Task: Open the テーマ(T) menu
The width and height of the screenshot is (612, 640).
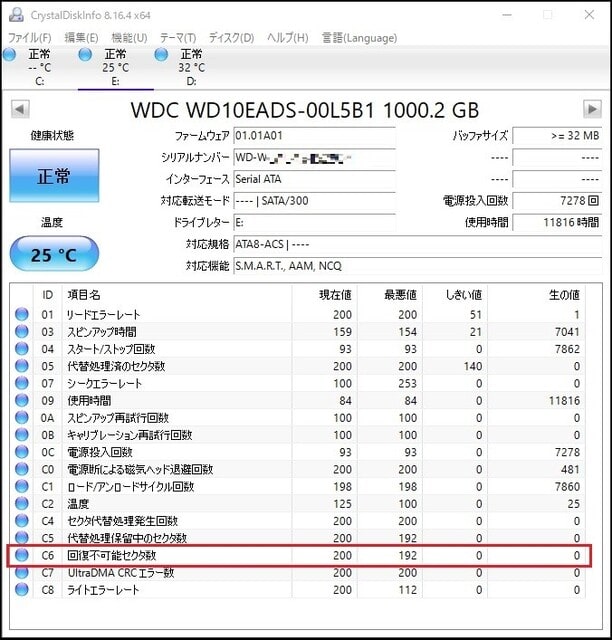Action: point(178,38)
